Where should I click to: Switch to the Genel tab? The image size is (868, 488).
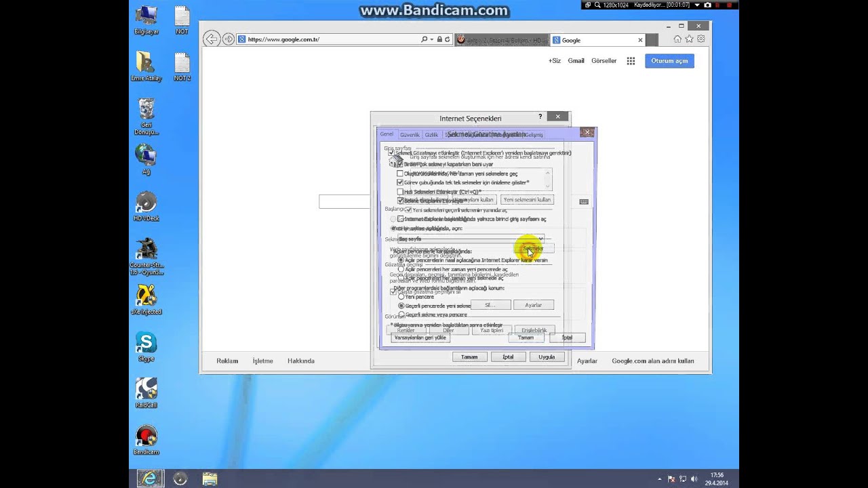tap(387, 134)
